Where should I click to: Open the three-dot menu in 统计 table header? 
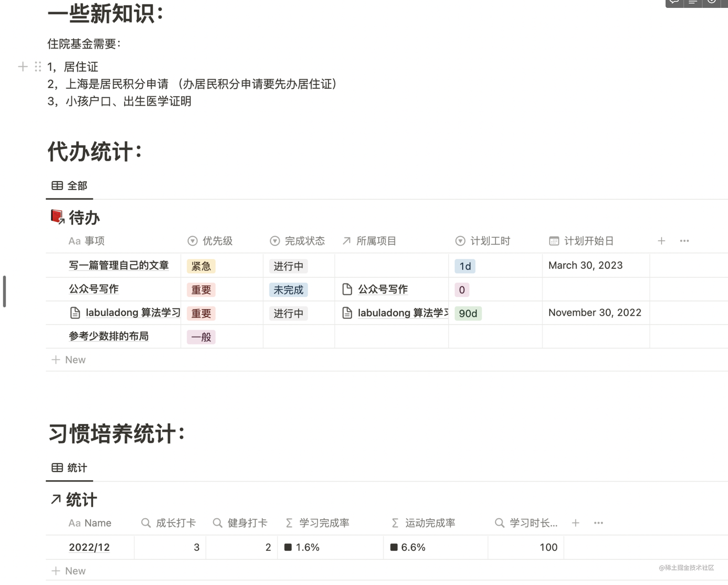pyautogui.click(x=598, y=523)
